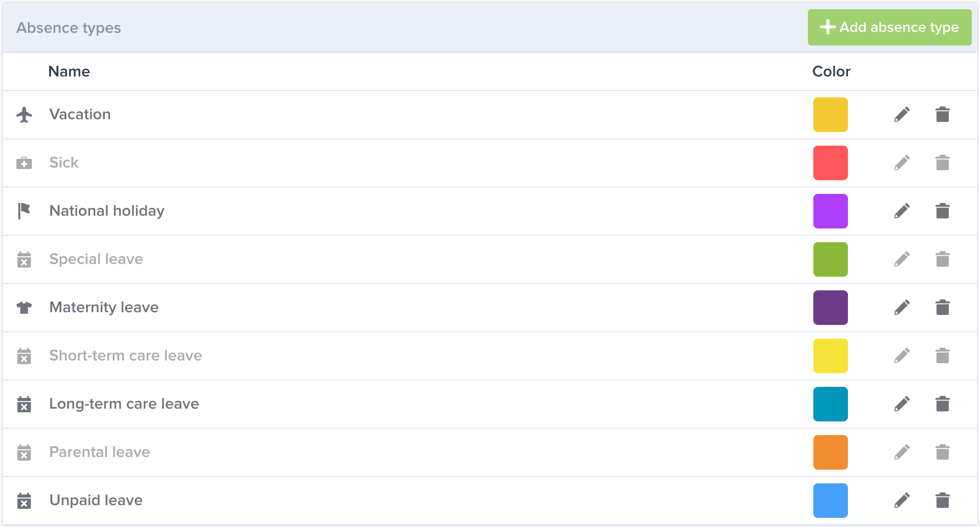Click the Vacation airplane icon

pyautogui.click(x=24, y=115)
